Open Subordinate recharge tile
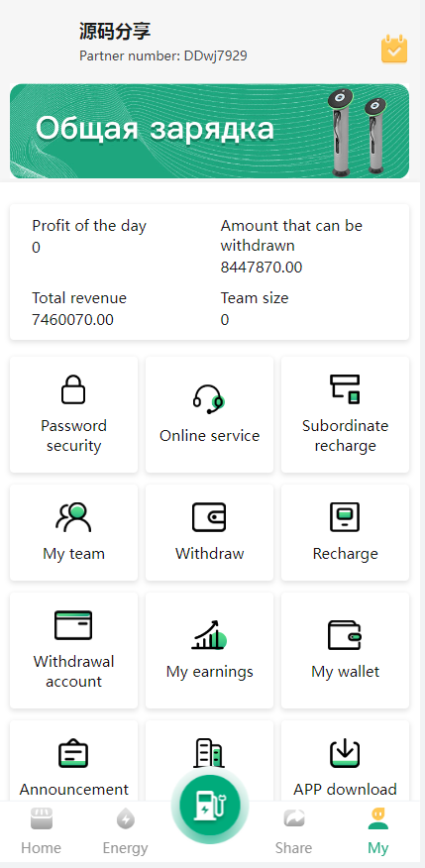This screenshot has width=425, height=868. (346, 414)
